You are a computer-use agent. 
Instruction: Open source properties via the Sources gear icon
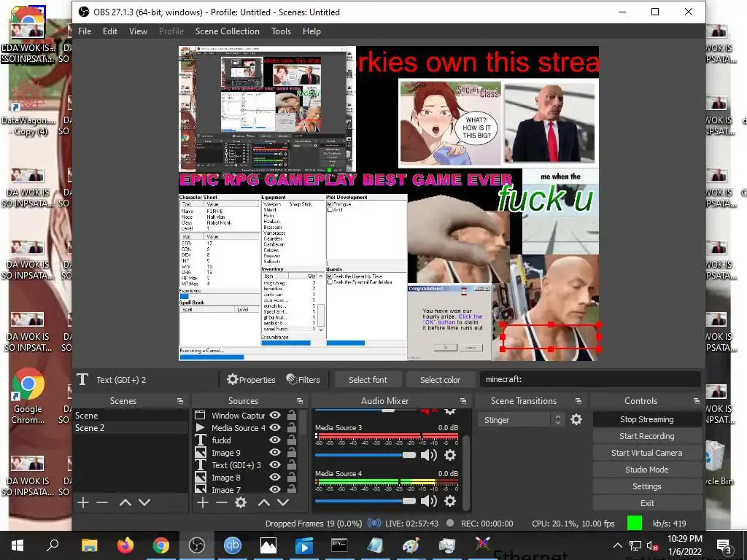(x=241, y=502)
